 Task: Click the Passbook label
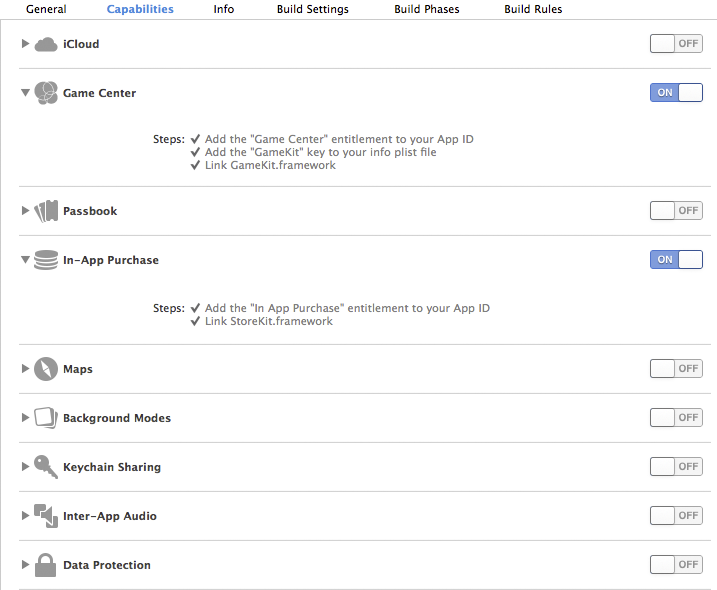[x=90, y=211]
